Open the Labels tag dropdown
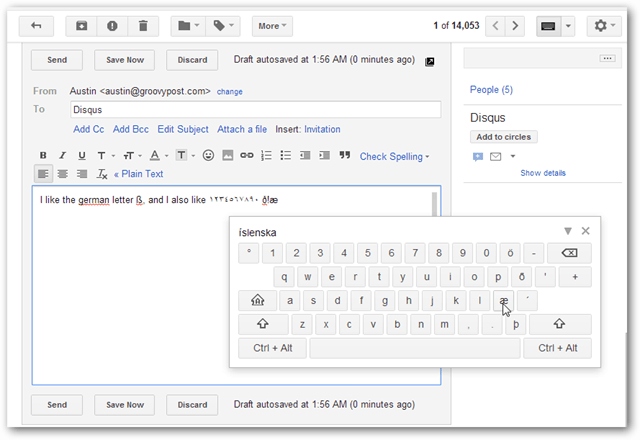 tap(223, 26)
